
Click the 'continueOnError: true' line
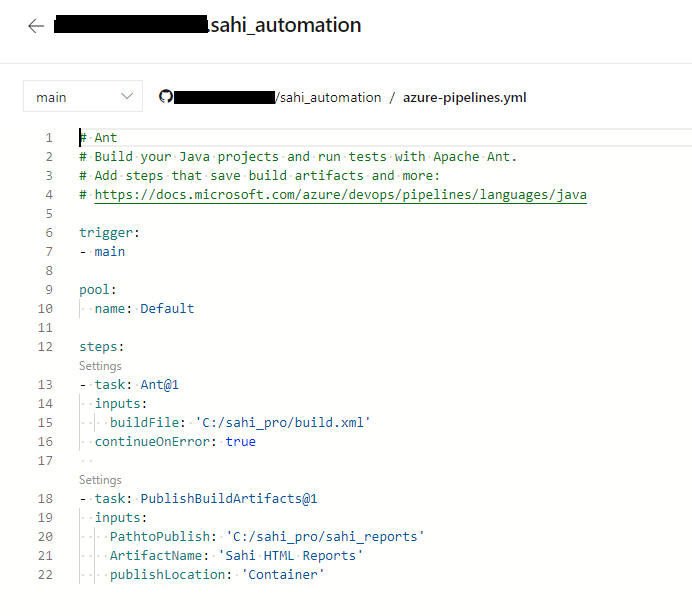click(175, 442)
